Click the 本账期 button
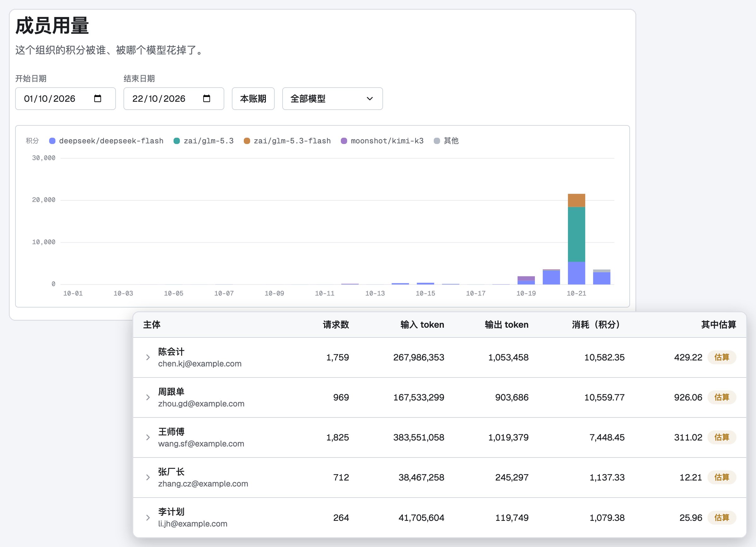Image resolution: width=756 pixels, height=547 pixels. [x=253, y=99]
